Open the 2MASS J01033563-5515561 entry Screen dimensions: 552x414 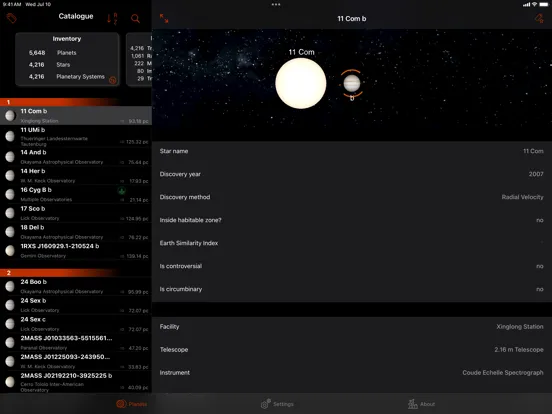[x=76, y=343]
